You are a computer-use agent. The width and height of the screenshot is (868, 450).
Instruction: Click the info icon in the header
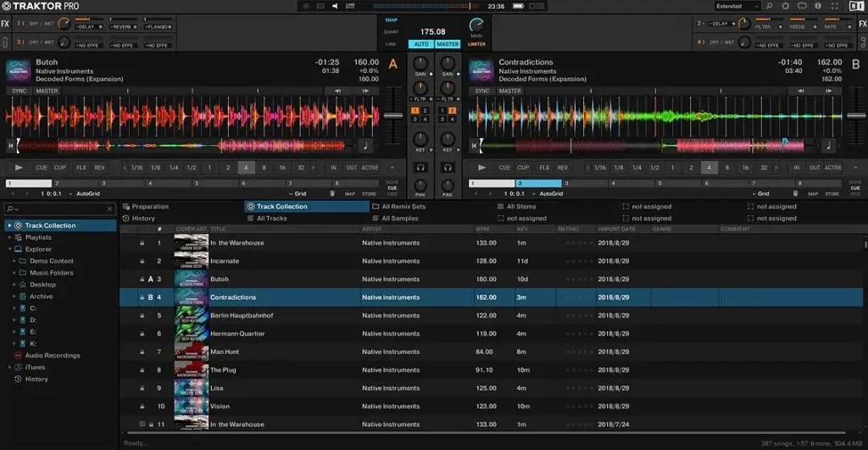pyautogui.click(x=818, y=6)
